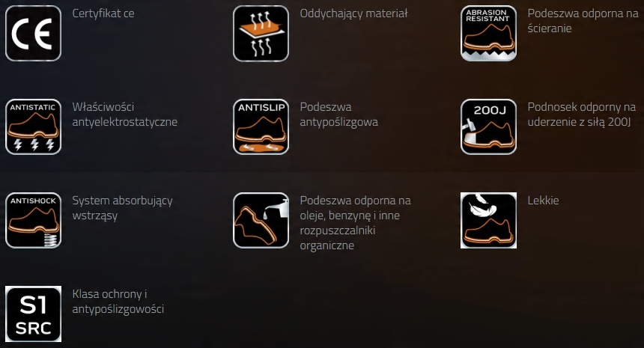Select the 'Lekkie' label
The height and width of the screenshot is (348, 644).
543,201
